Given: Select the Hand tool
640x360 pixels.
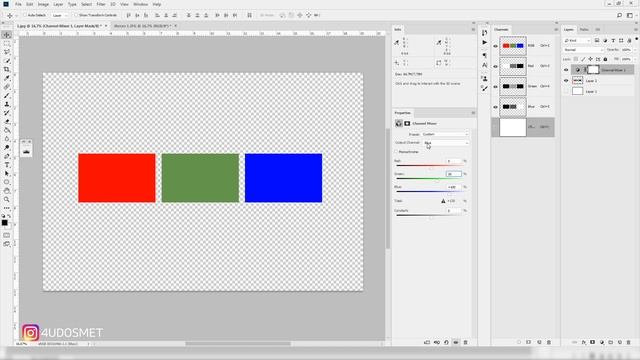Looking at the screenshot, I should click(7, 191).
